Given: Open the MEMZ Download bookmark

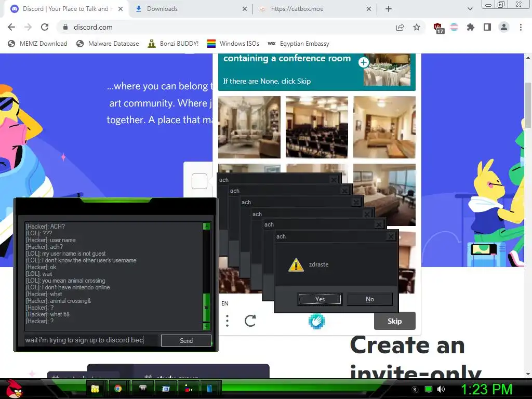Looking at the screenshot, I should (37, 44).
